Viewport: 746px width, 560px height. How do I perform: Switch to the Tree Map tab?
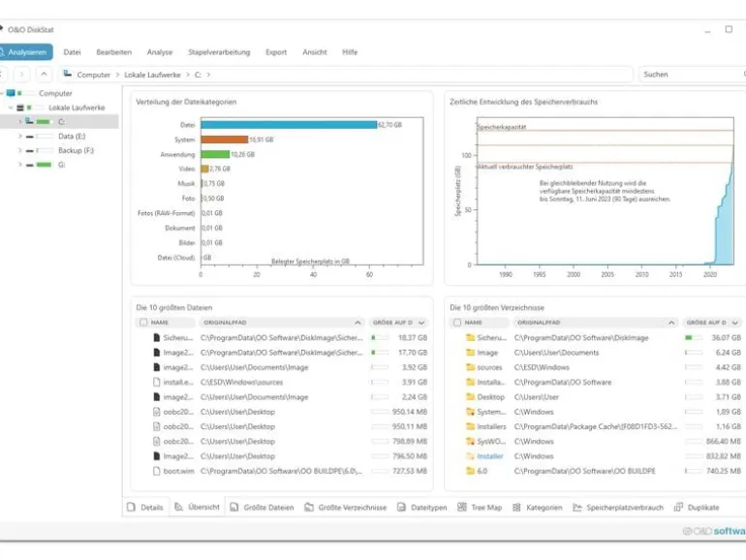(x=480, y=507)
